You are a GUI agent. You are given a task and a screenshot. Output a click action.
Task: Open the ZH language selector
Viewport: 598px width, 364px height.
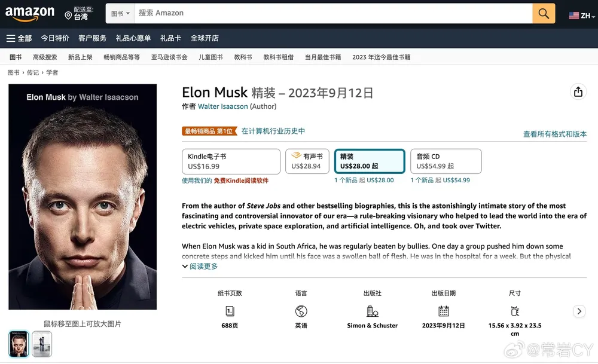pyautogui.click(x=581, y=16)
